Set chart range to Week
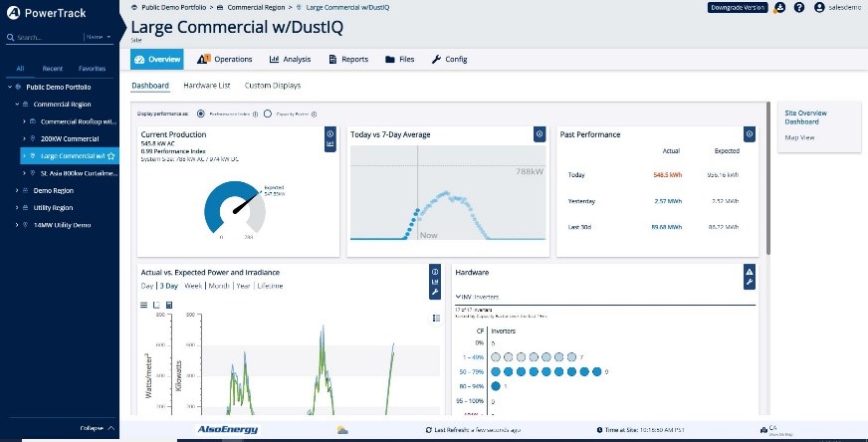This screenshot has width=868, height=442. [x=193, y=286]
